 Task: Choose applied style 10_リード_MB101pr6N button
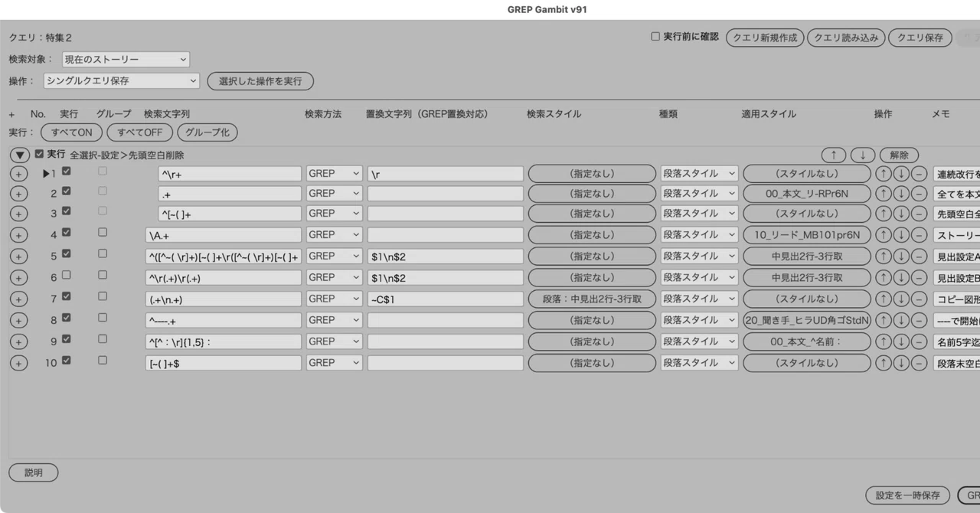tap(807, 235)
